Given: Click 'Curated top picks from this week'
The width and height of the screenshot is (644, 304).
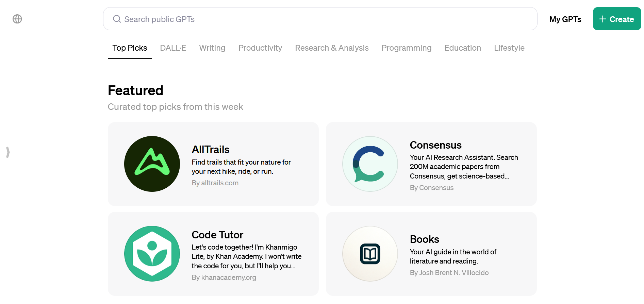Looking at the screenshot, I should [x=175, y=107].
